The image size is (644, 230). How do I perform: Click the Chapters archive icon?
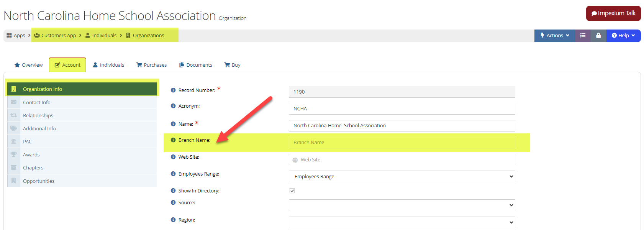[14, 168]
